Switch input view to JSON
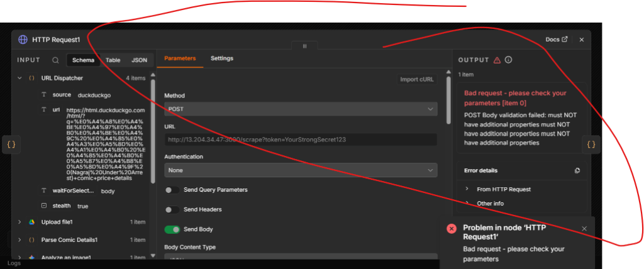Image resolution: width=644 pixels, height=269 pixels. (139, 60)
